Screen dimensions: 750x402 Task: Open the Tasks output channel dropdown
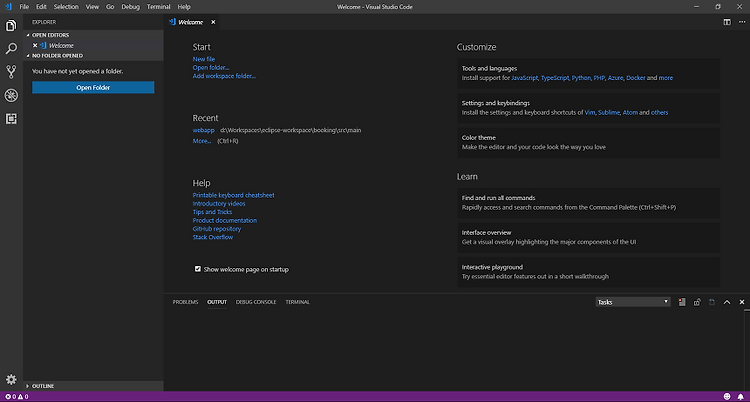coord(633,302)
